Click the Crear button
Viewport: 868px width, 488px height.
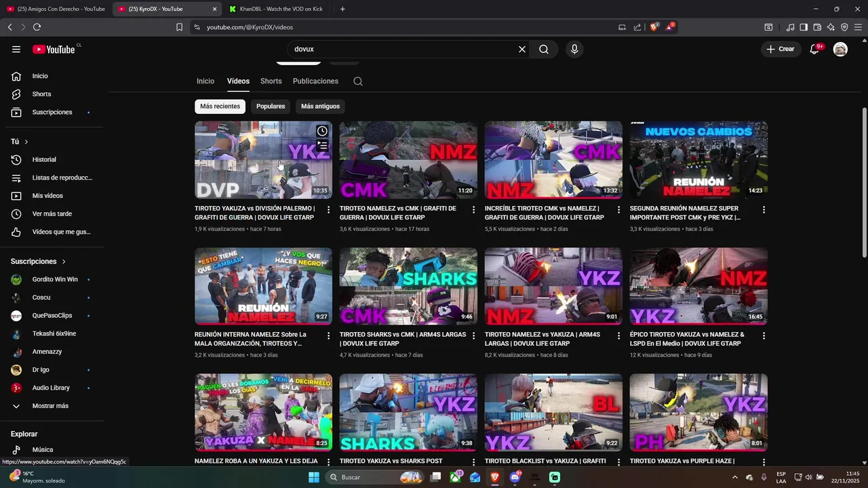[780, 49]
